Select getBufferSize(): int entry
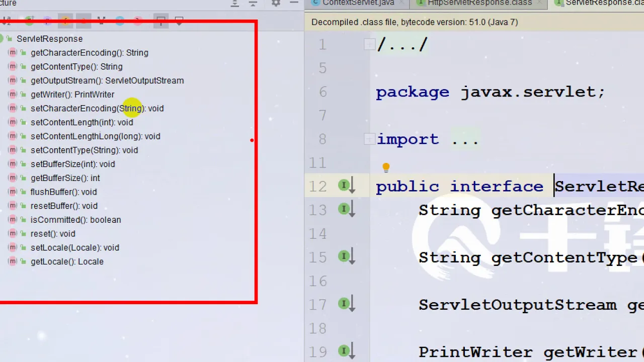 coord(65,177)
